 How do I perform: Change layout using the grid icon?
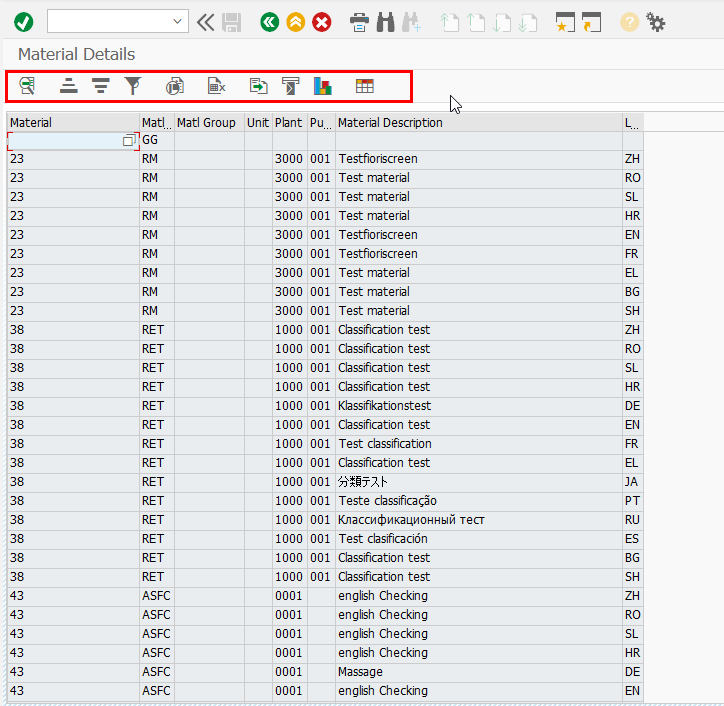(364, 86)
